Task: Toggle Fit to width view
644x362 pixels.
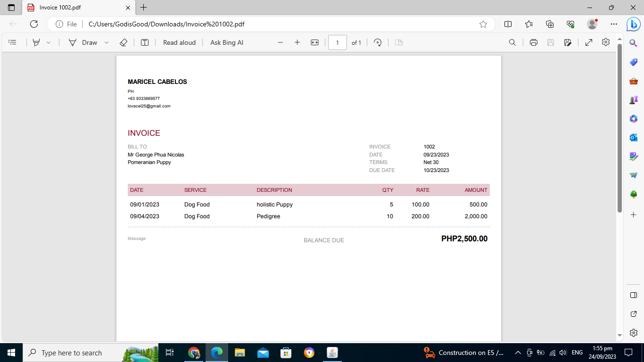Action: point(314,42)
